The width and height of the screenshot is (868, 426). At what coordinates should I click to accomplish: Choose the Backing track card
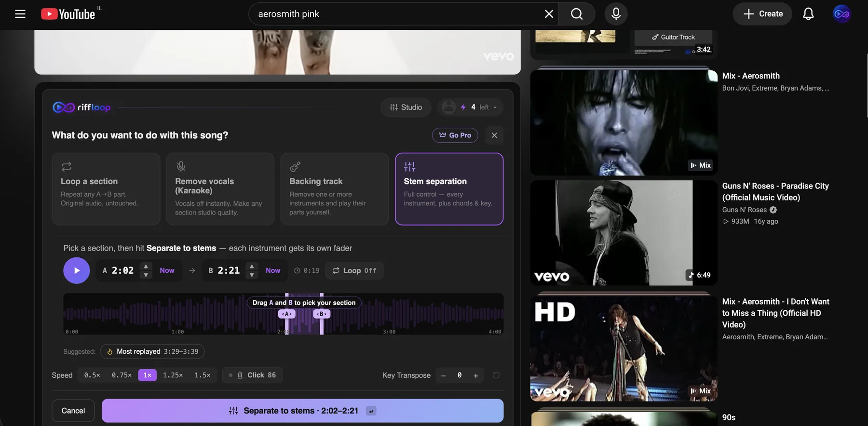click(x=335, y=189)
